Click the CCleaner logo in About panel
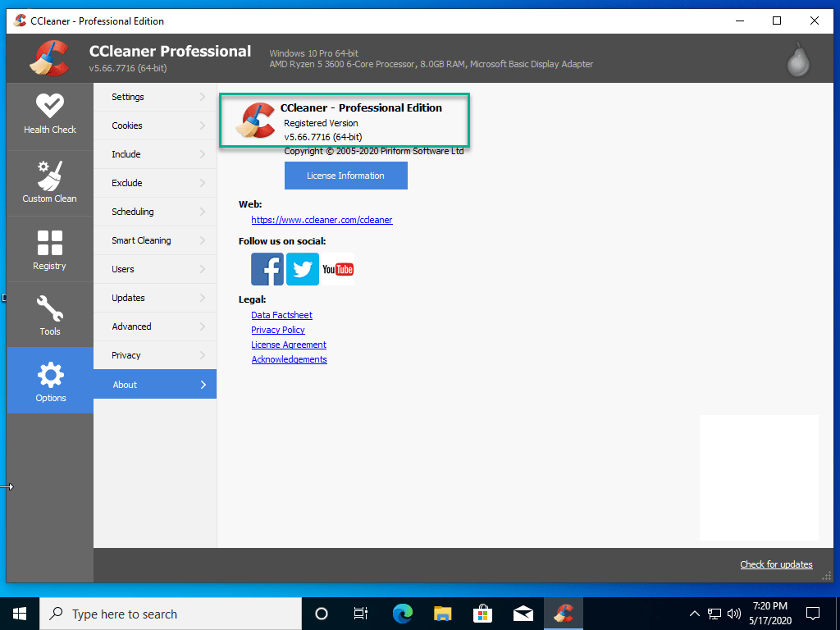The width and height of the screenshot is (840, 630). 256,121
